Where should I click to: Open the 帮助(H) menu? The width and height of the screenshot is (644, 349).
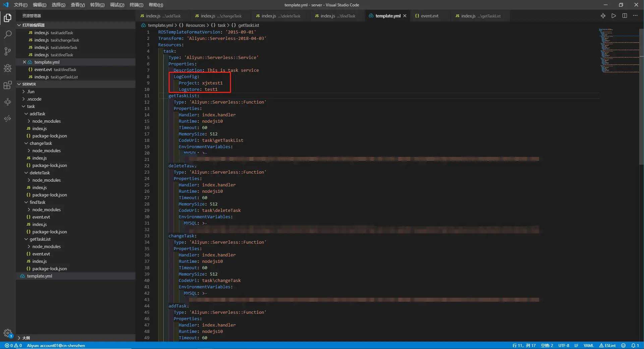tap(156, 5)
